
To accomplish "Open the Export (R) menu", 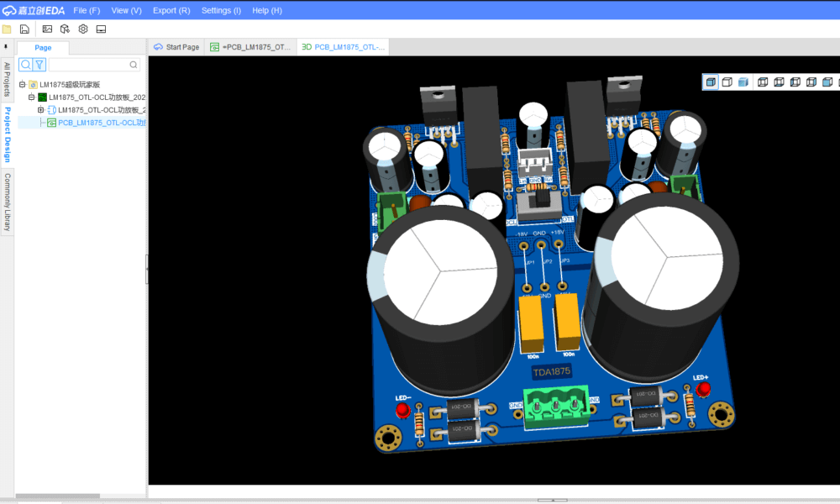I will [171, 10].
